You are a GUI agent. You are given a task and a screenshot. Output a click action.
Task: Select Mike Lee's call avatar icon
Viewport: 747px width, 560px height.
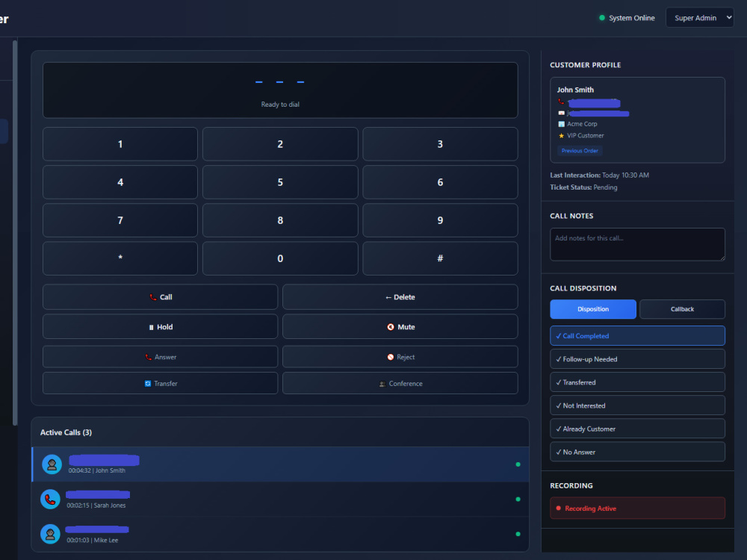[50, 535]
